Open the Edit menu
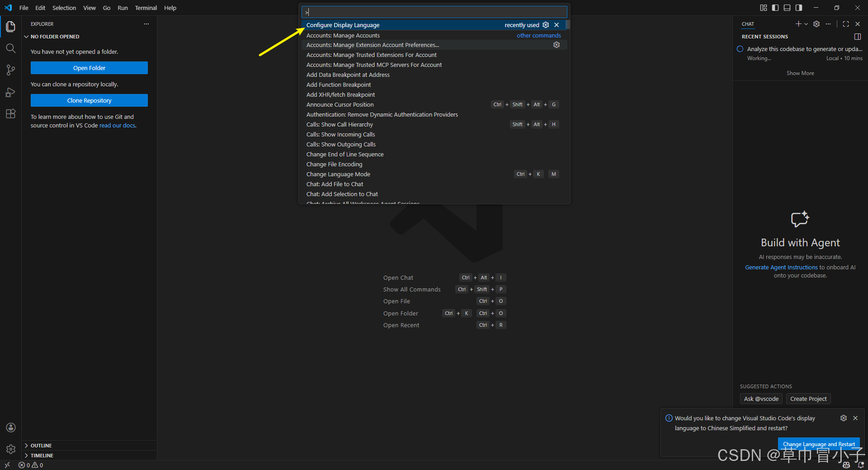 [40, 8]
